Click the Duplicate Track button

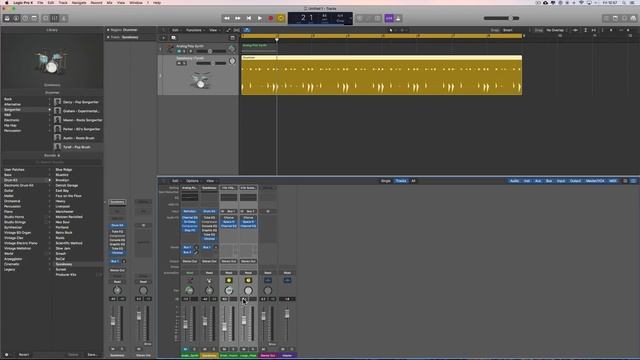click(173, 38)
